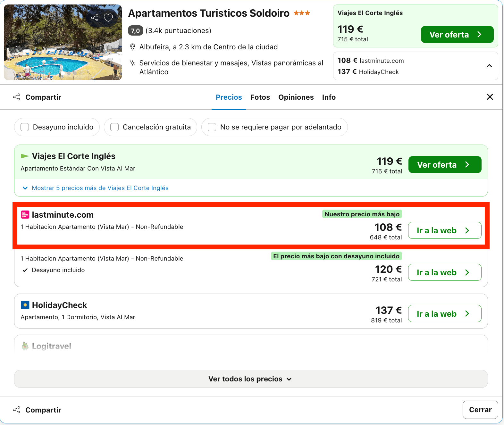Check No se requiere pagar por adelantado
The width and height of the screenshot is (504, 425).
212,127
